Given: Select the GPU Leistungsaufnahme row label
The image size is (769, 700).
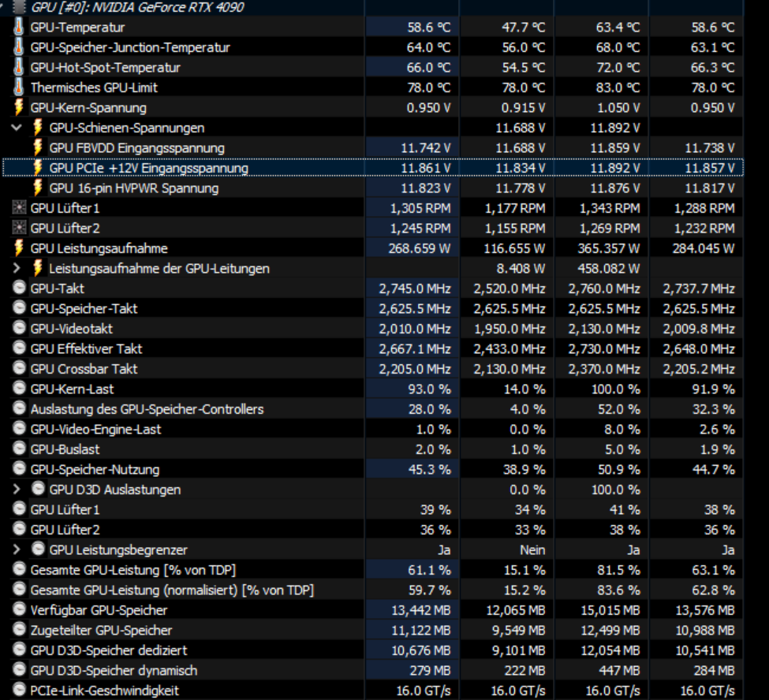Looking at the screenshot, I should (99, 248).
